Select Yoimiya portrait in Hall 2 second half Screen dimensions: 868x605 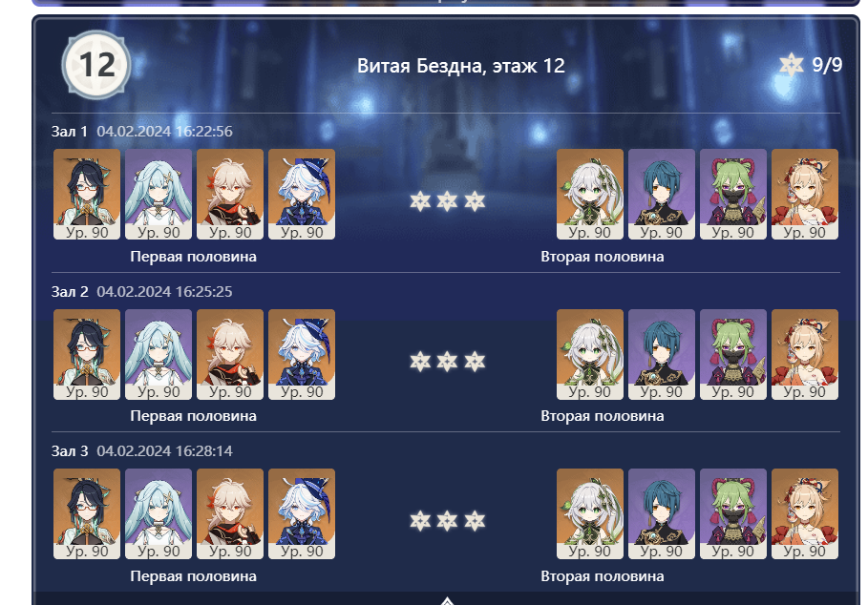click(805, 354)
